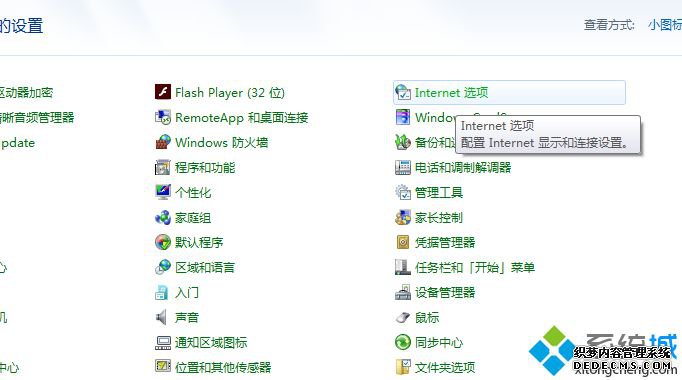This screenshot has width=682, height=380.
Task: Select the 个性化 text entry
Action: point(193,193)
